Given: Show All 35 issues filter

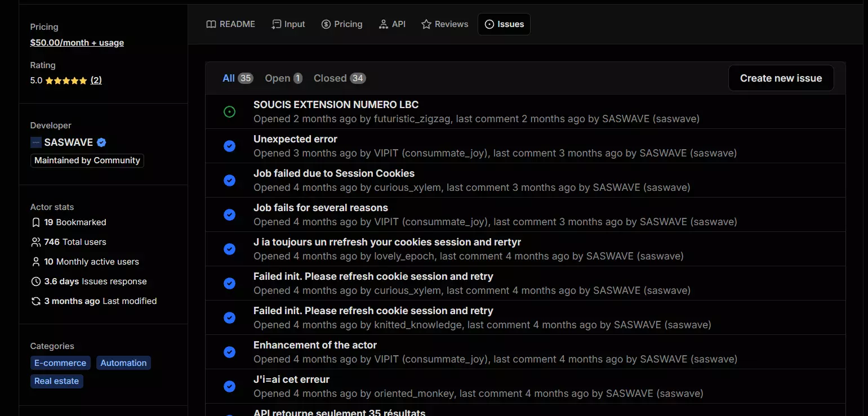Looking at the screenshot, I should [238, 78].
